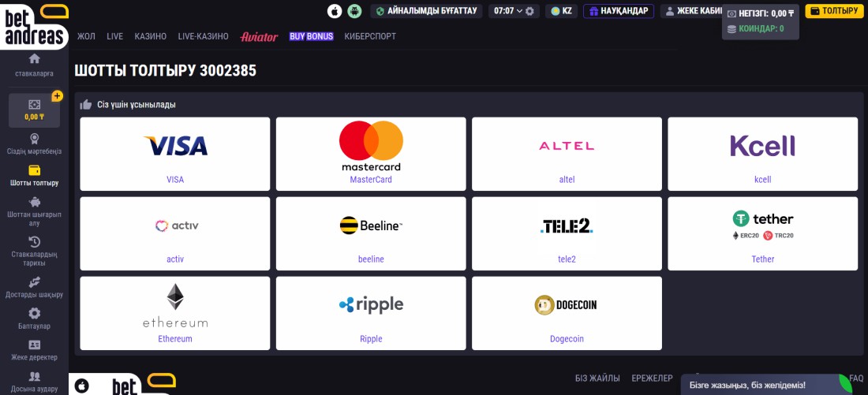Open the Ережелер rules footer link
Image resolution: width=868 pixels, height=395 pixels.
click(652, 378)
